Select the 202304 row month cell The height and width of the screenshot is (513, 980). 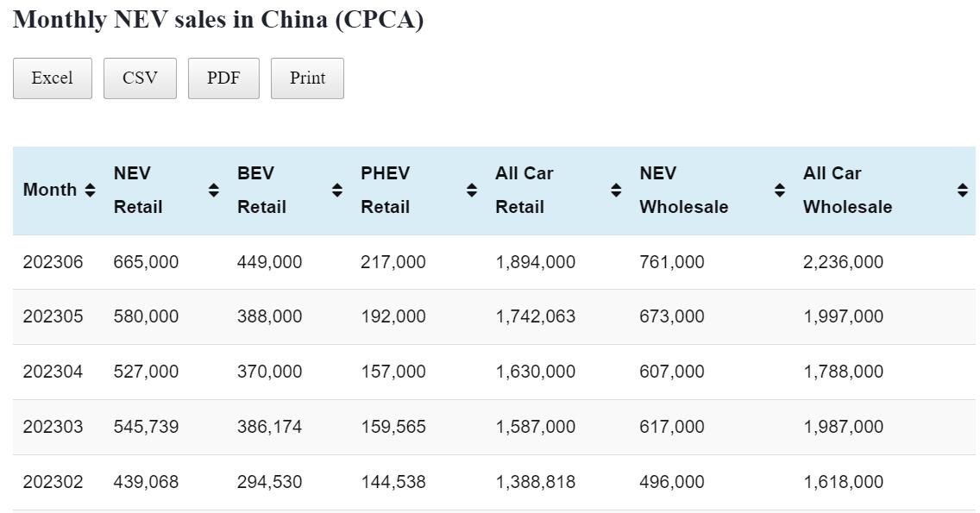pos(53,372)
